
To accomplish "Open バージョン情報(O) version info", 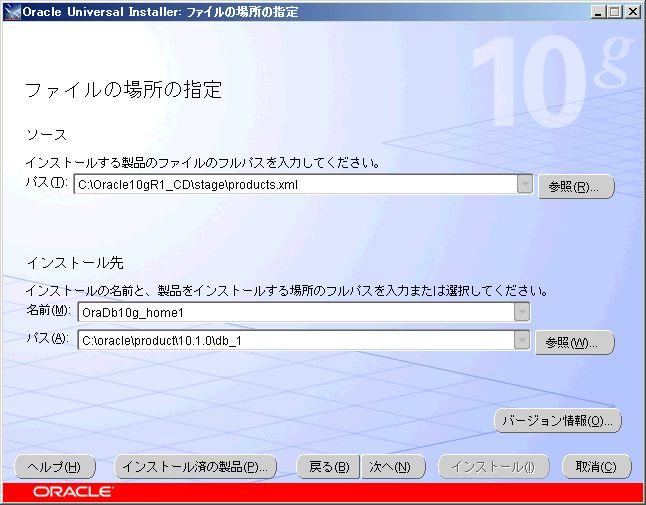I will (x=557, y=421).
